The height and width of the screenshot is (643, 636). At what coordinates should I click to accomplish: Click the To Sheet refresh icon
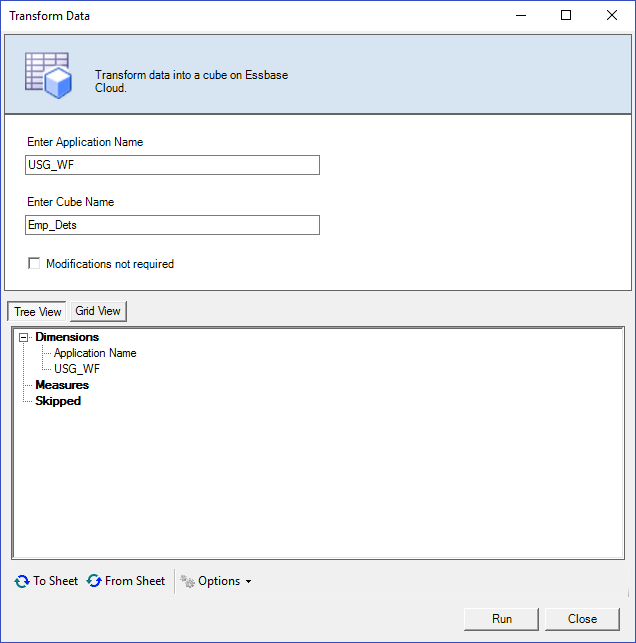click(22, 581)
